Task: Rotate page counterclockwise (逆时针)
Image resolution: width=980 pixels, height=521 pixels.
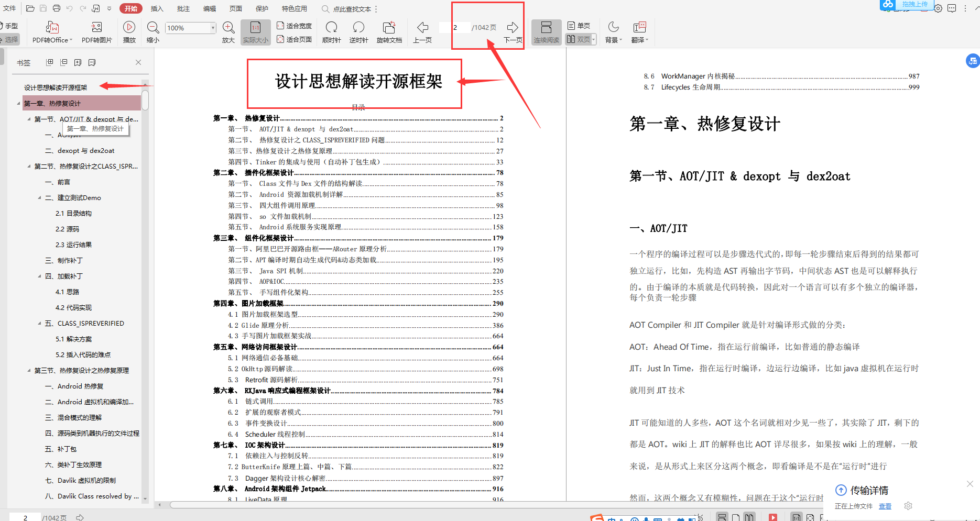Action: click(x=358, y=32)
